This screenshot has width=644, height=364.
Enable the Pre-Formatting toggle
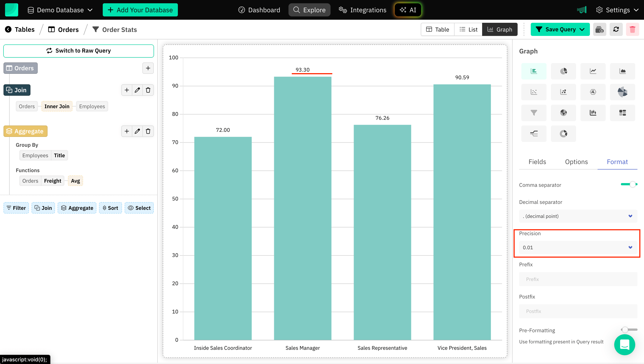pos(628,329)
